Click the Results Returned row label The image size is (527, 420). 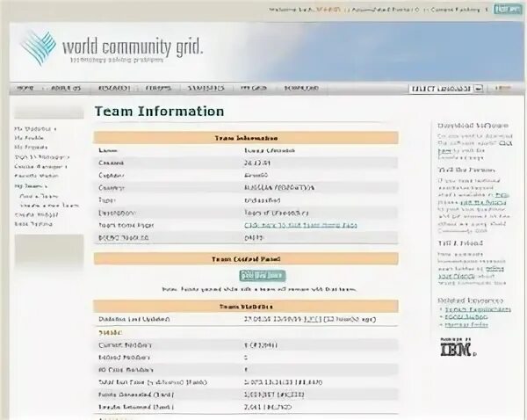[x=136, y=407]
